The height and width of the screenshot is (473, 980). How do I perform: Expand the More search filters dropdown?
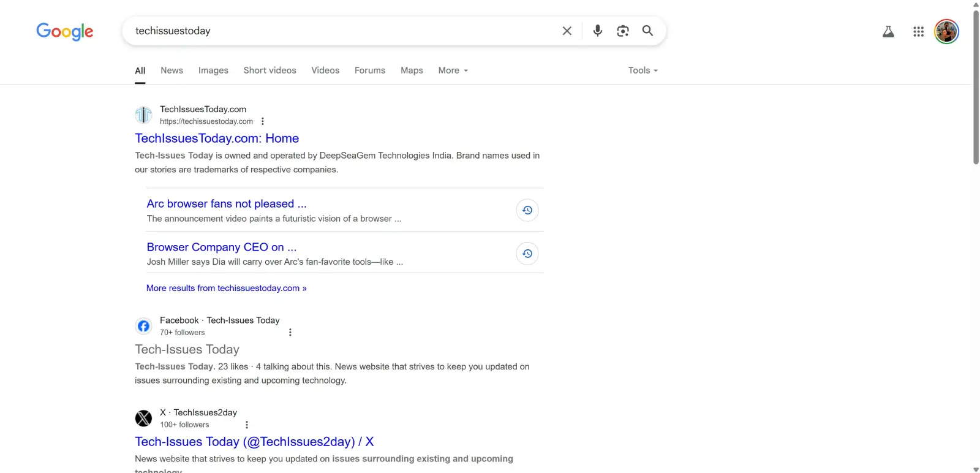[453, 70]
